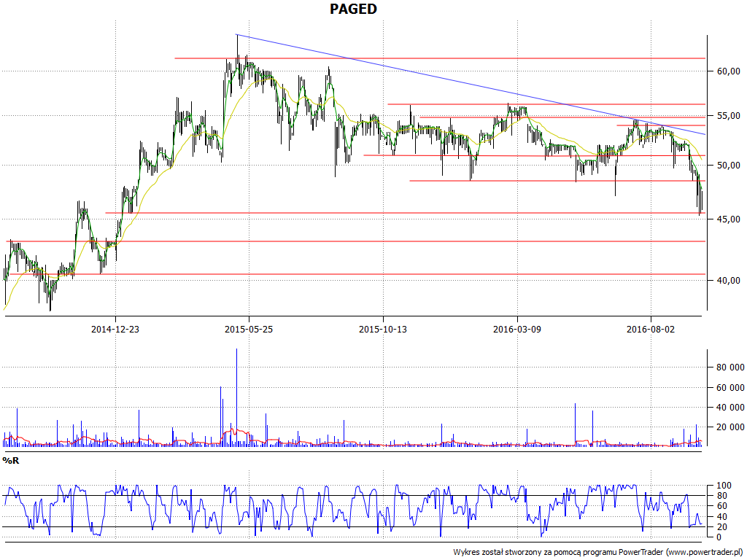
Task: Select the 2016-03-09 date label
Action: tap(517, 329)
